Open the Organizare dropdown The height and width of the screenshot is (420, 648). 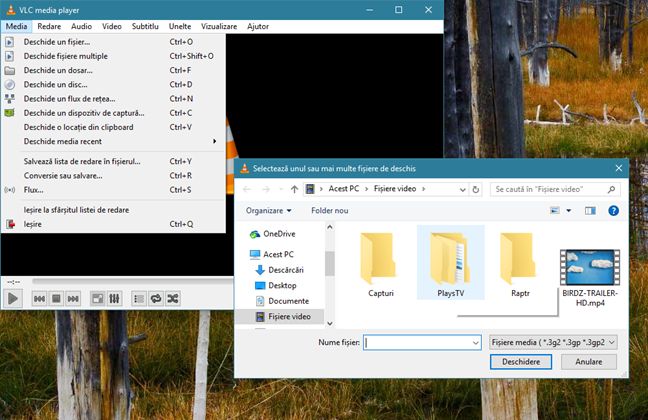pos(268,210)
